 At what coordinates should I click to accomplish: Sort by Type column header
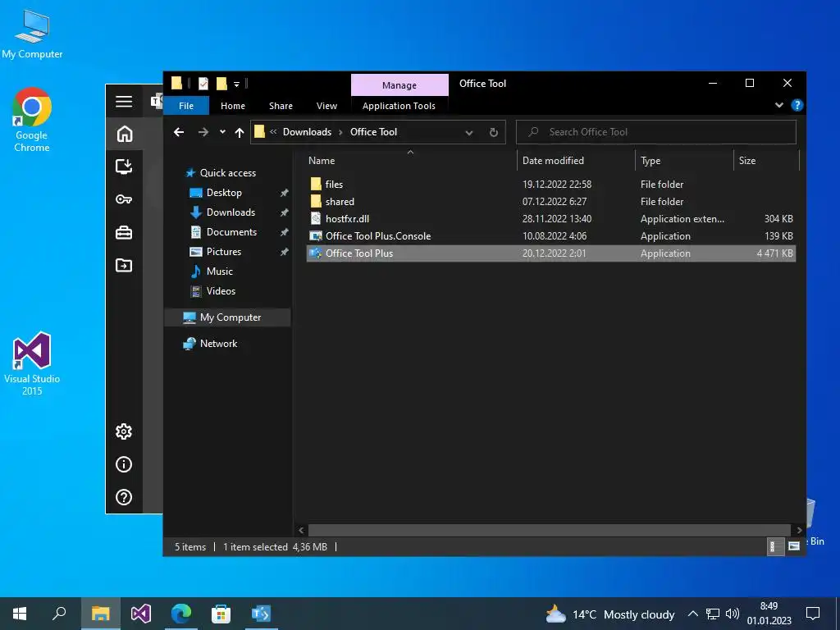tap(684, 160)
